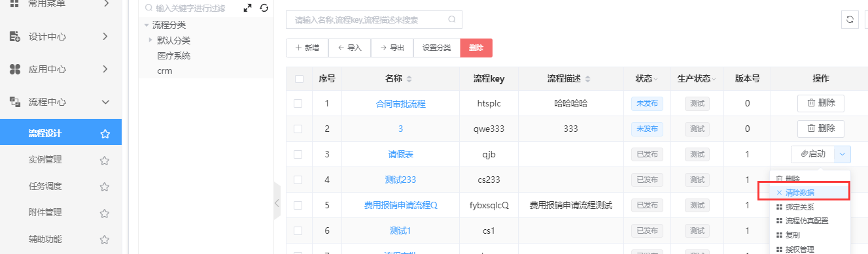Click the 导出 button
Viewport: 868px width, 254px height.
pyautogui.click(x=392, y=48)
